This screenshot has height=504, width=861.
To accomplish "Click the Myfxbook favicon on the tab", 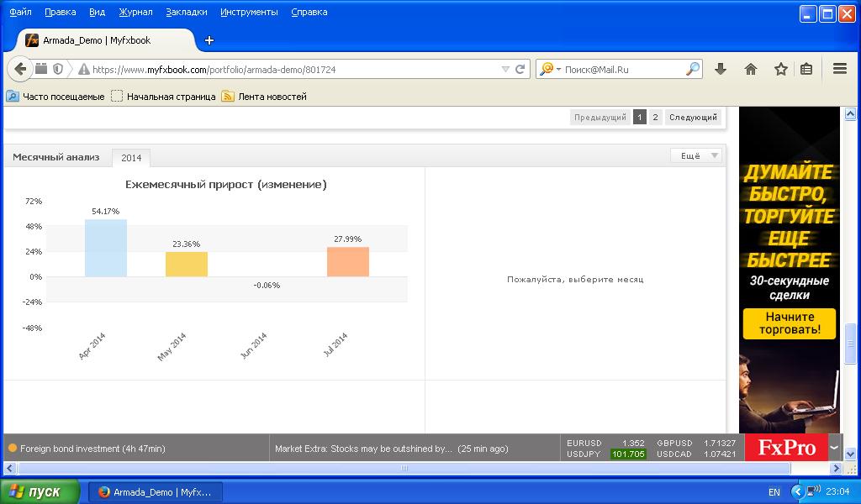I will coord(32,40).
